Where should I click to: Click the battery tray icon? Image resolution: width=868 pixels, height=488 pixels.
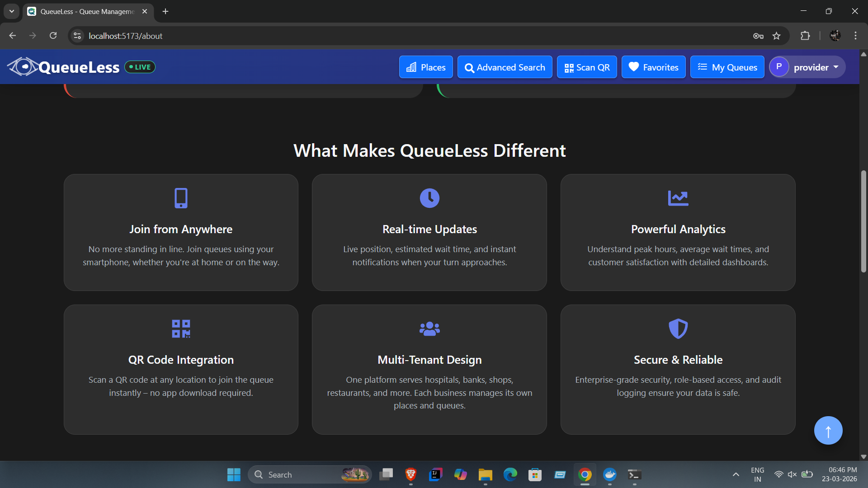coord(807,474)
